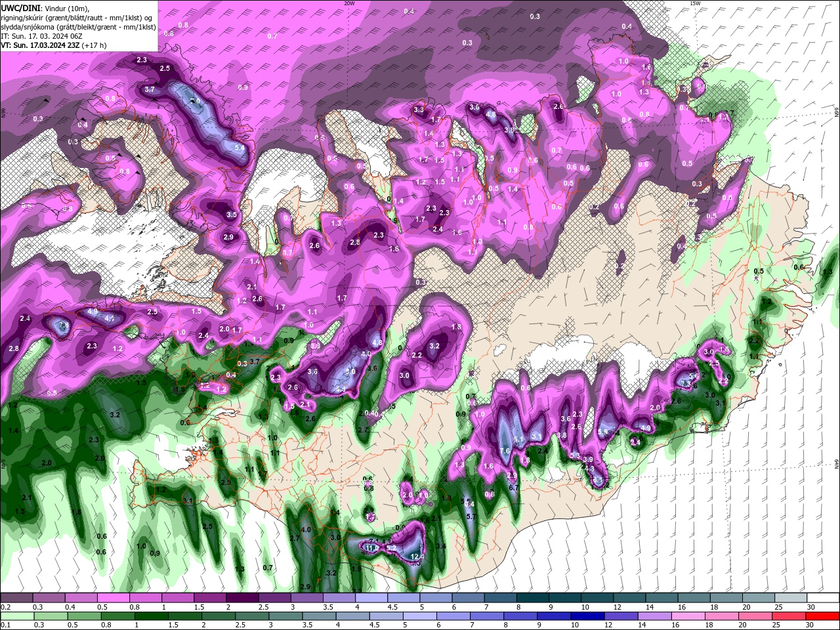Click the 6.7 rain value on the map

[x=514, y=488]
